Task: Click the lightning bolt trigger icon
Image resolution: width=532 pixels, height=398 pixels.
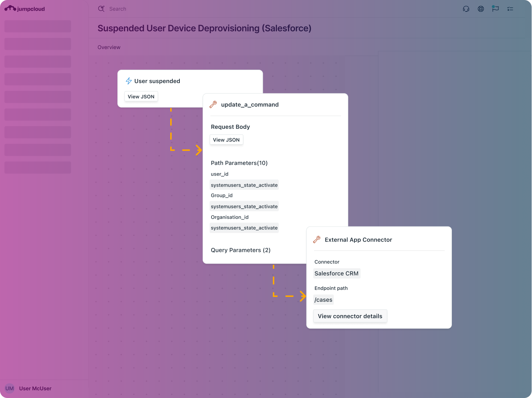Action: pos(129,81)
